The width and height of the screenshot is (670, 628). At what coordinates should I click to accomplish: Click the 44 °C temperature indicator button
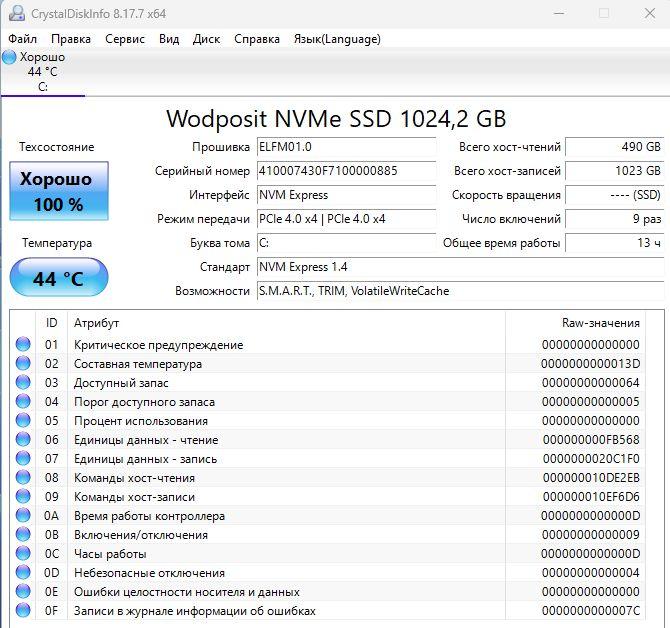(58, 278)
